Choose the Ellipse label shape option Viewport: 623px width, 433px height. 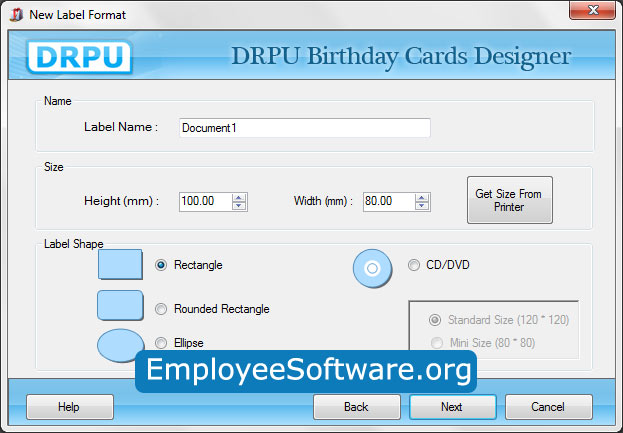click(x=161, y=343)
